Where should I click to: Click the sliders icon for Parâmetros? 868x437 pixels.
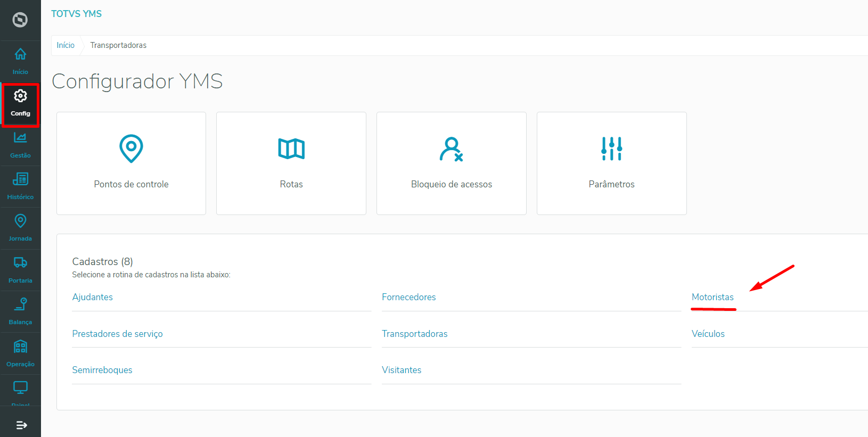tap(611, 149)
